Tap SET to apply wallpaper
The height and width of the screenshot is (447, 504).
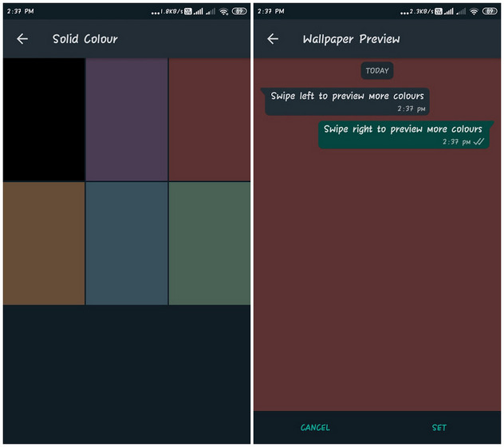[439, 427]
